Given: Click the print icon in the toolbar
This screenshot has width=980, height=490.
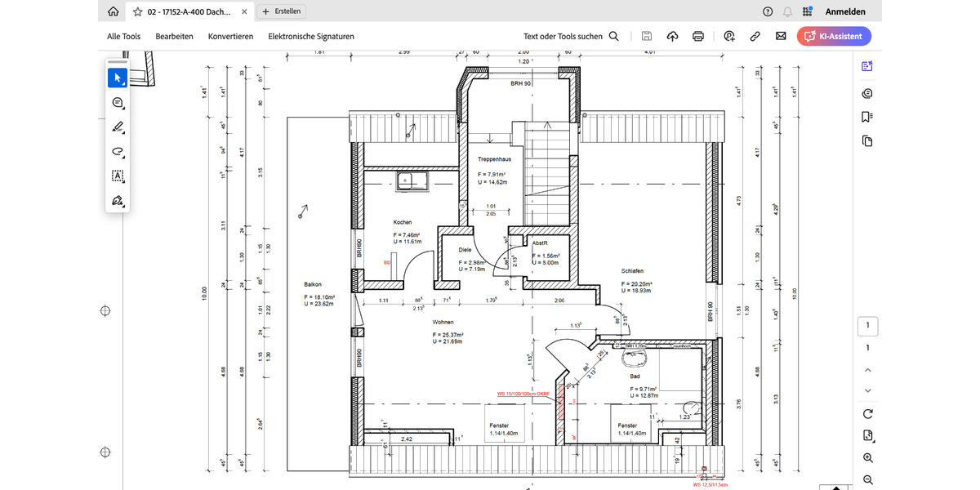Looking at the screenshot, I should [x=697, y=36].
